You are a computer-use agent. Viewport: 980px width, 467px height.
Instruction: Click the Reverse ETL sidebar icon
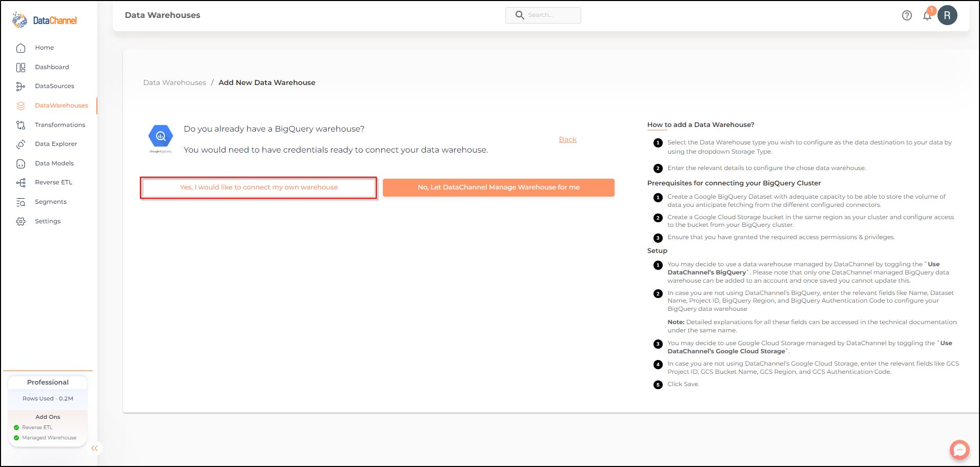click(21, 183)
